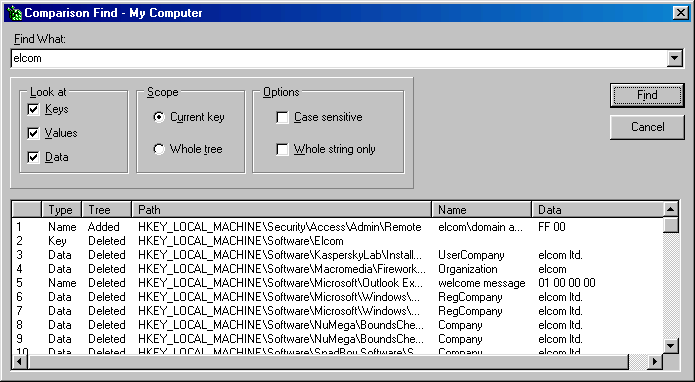Click the Find button
The height and width of the screenshot is (382, 695).
647,95
